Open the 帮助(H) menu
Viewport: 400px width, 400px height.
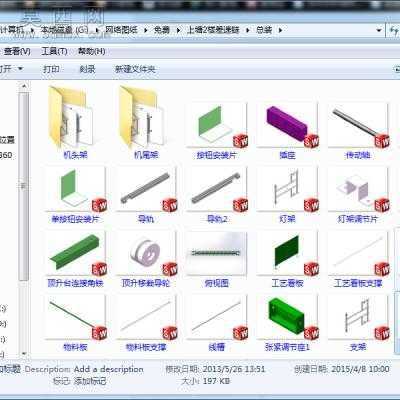point(91,51)
